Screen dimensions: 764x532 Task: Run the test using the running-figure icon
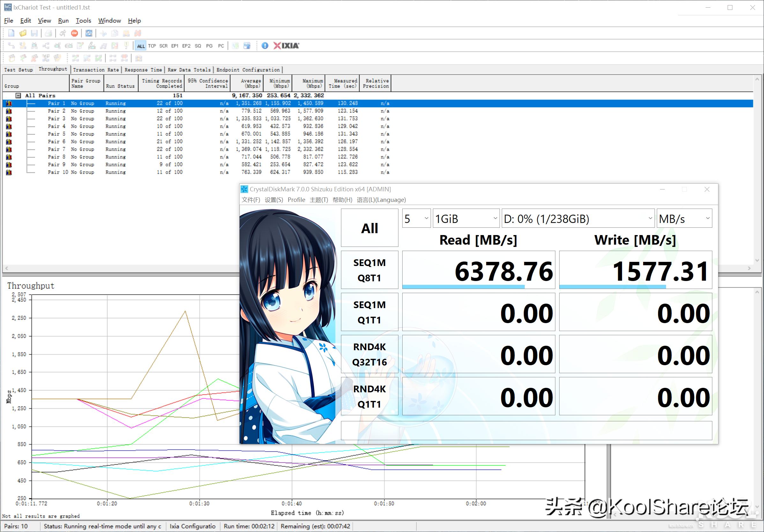point(63,33)
